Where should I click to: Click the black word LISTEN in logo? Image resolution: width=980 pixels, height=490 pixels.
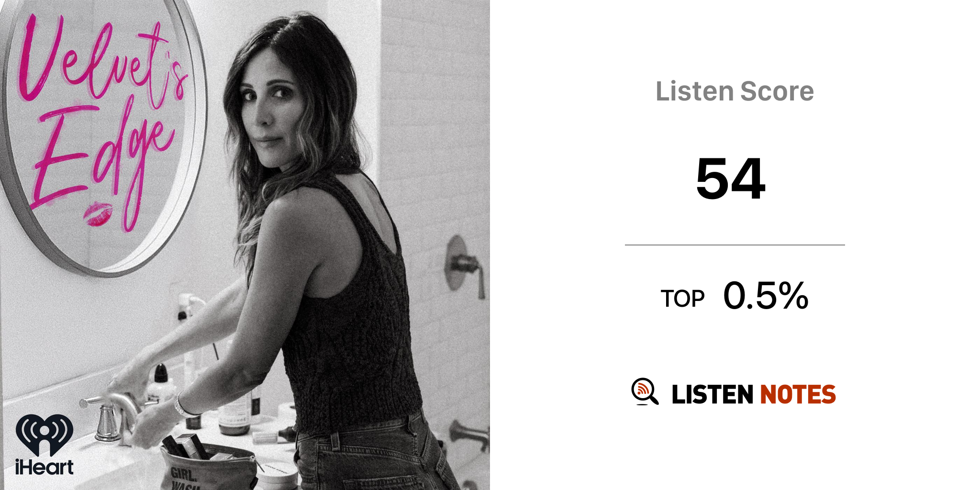click(x=712, y=395)
